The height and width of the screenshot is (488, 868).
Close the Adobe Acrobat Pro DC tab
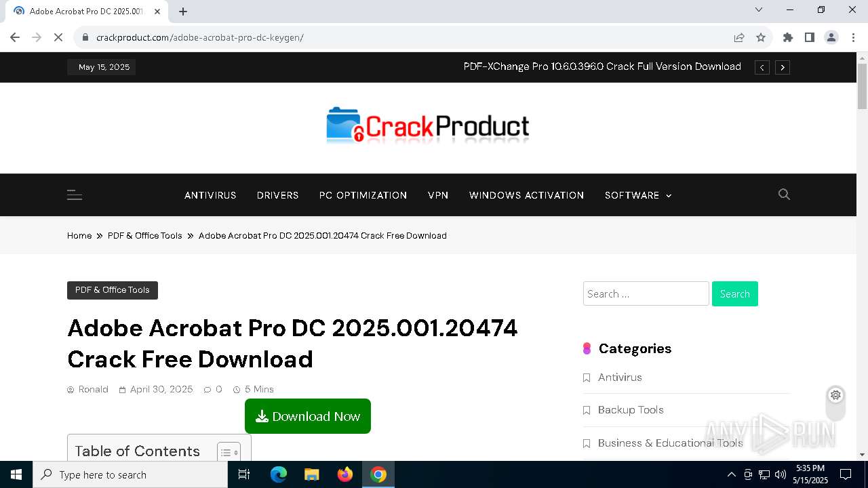coord(157,11)
